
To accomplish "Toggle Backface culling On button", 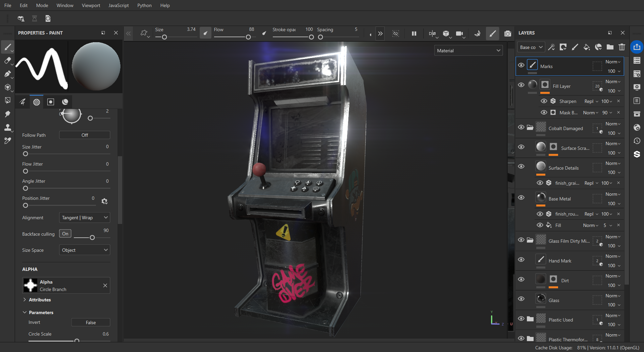I will [65, 234].
